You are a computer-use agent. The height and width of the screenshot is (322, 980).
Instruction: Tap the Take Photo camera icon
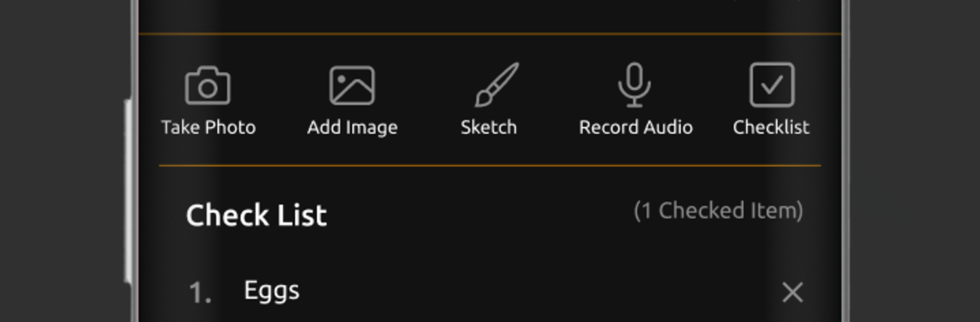[x=207, y=86]
